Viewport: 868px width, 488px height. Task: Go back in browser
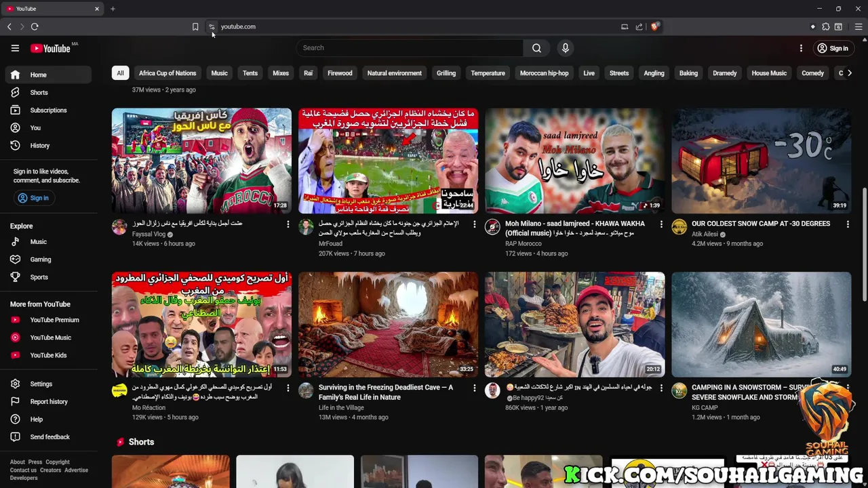click(x=9, y=26)
